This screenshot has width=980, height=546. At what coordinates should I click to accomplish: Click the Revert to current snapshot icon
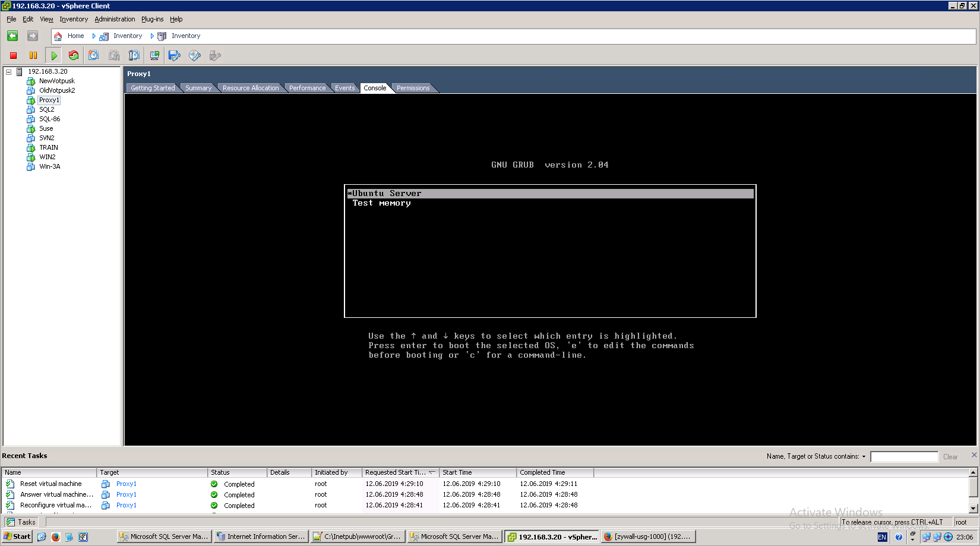pyautogui.click(x=114, y=55)
